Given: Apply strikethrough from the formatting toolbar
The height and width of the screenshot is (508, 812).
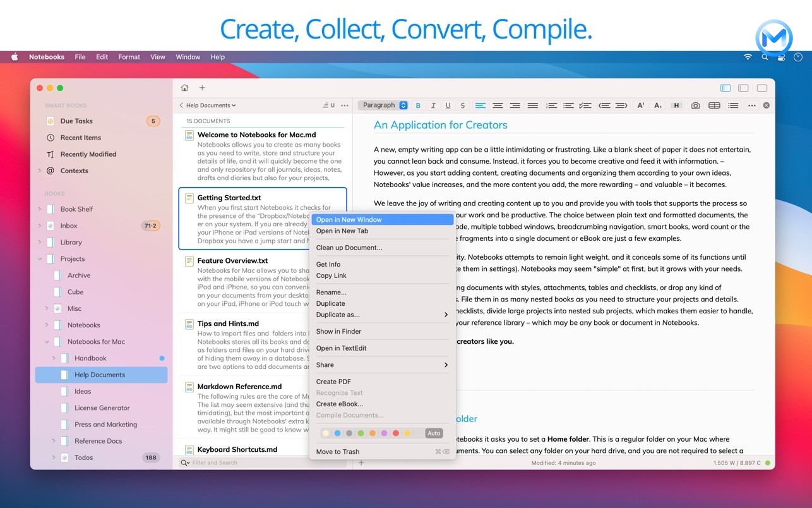Looking at the screenshot, I should pos(463,105).
